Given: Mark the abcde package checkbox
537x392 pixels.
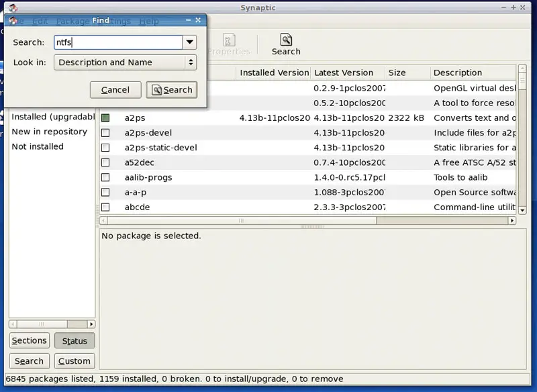Looking at the screenshot, I should (105, 207).
